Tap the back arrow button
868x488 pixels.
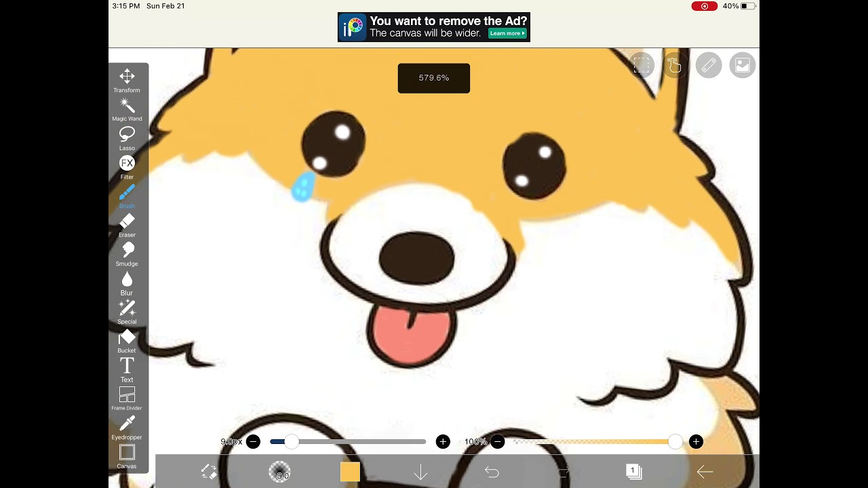coord(705,472)
